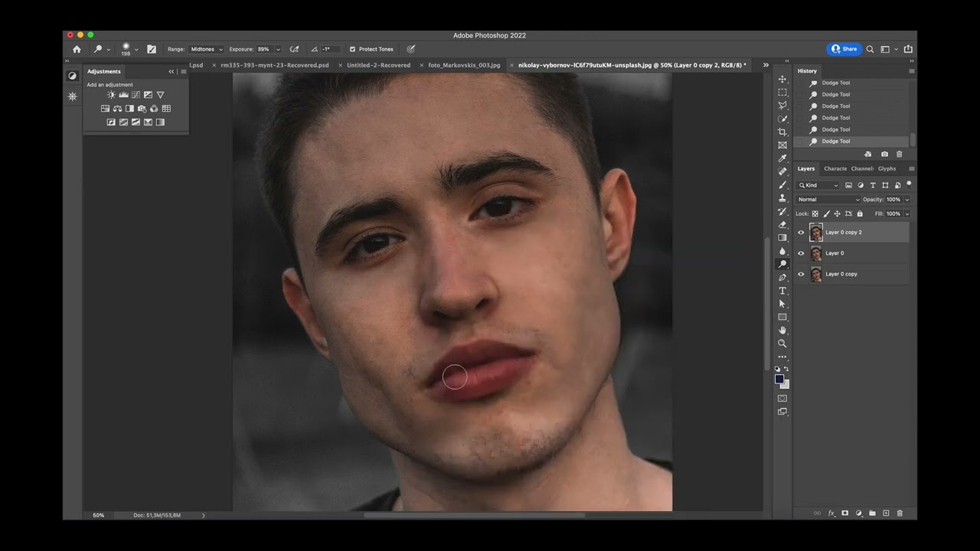Hide the Layer 0 layer
This screenshot has height=551, width=980.
pos(801,253)
